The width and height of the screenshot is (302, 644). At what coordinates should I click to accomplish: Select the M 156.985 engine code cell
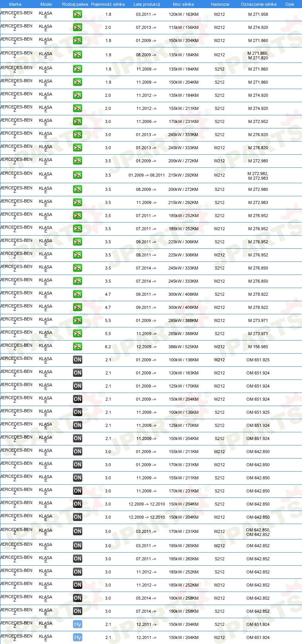(x=258, y=347)
